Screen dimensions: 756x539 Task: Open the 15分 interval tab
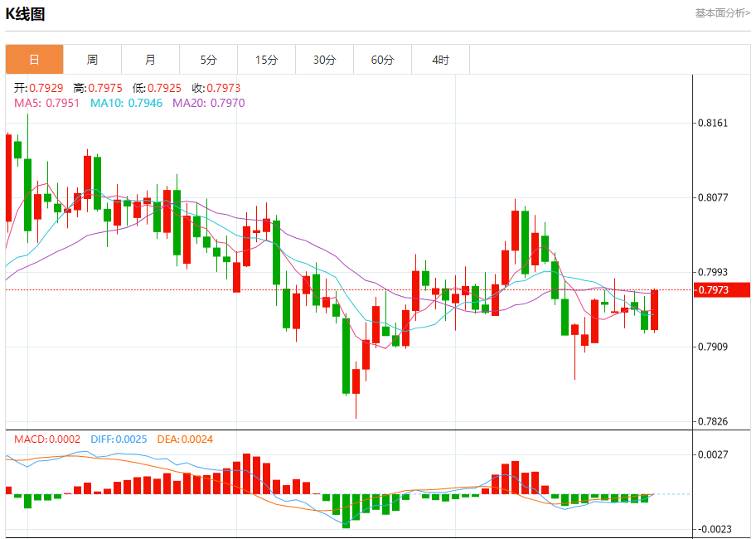point(267,60)
